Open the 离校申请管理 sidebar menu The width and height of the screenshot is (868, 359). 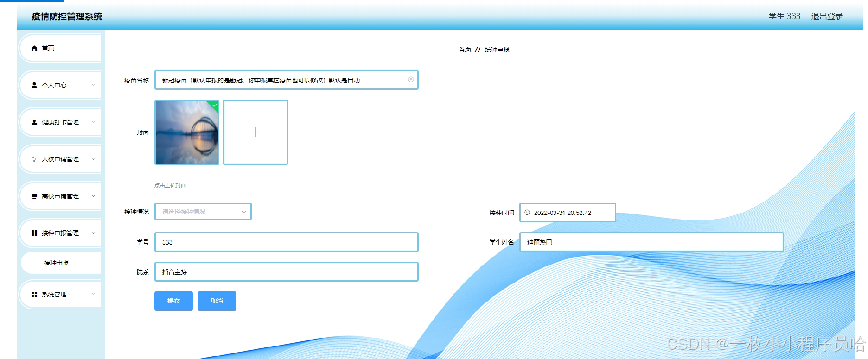click(61, 196)
